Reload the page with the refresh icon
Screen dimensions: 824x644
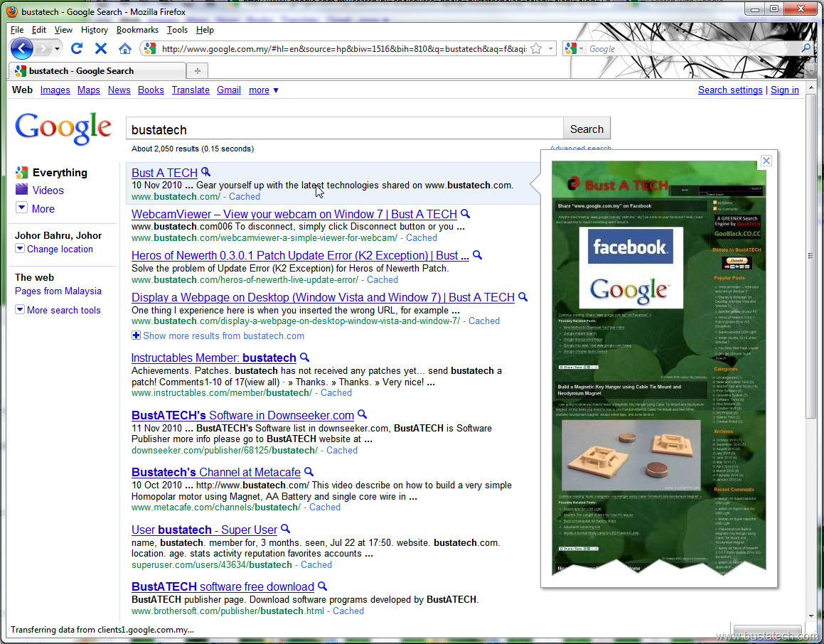(x=77, y=49)
